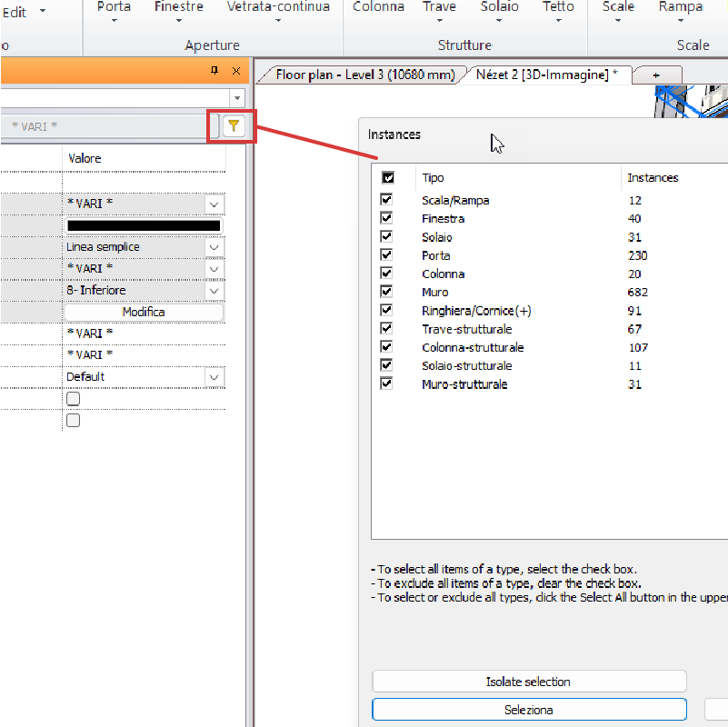Click the black color swatch
This screenshot has width=728, height=727.
(x=144, y=225)
